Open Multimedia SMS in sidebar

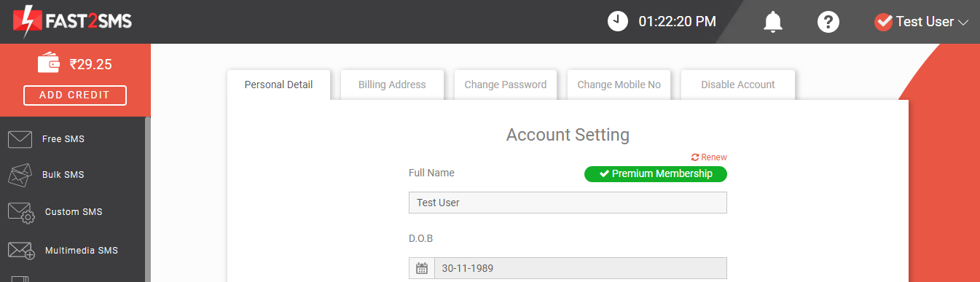82,251
